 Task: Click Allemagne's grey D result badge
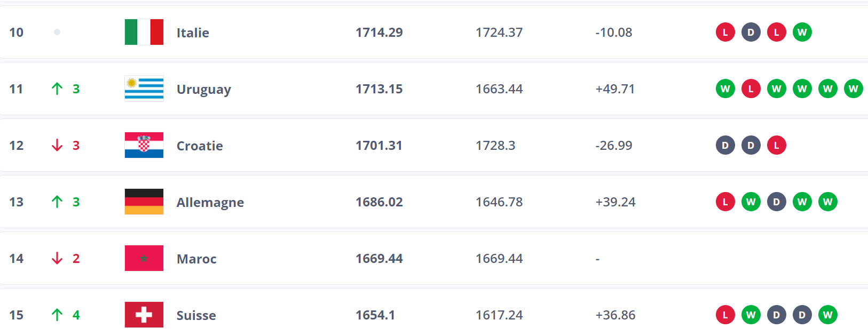[x=776, y=202]
